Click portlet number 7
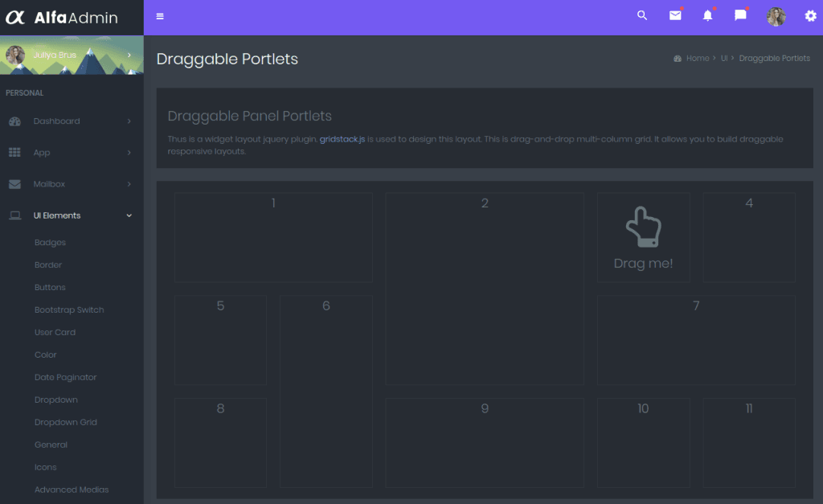This screenshot has height=504, width=823. tap(696, 340)
